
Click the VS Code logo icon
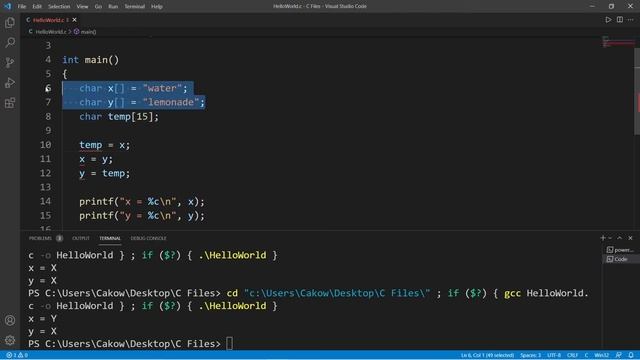tap(7, 6)
